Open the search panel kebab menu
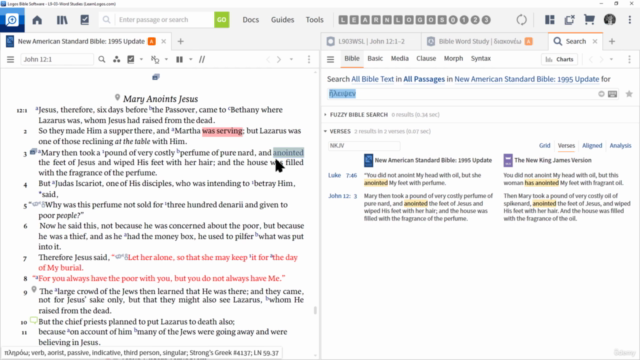Image resolution: width=640 pixels, height=360 pixels. (x=629, y=60)
